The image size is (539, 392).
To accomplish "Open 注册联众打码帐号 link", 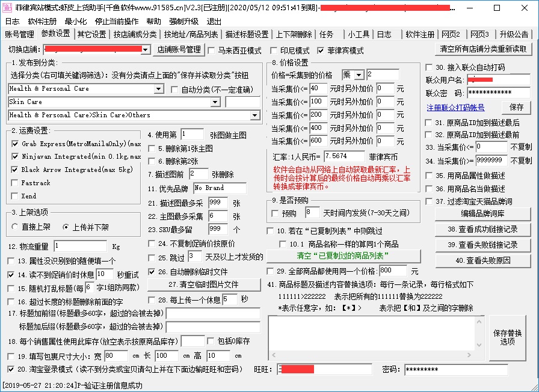I will coord(455,108).
